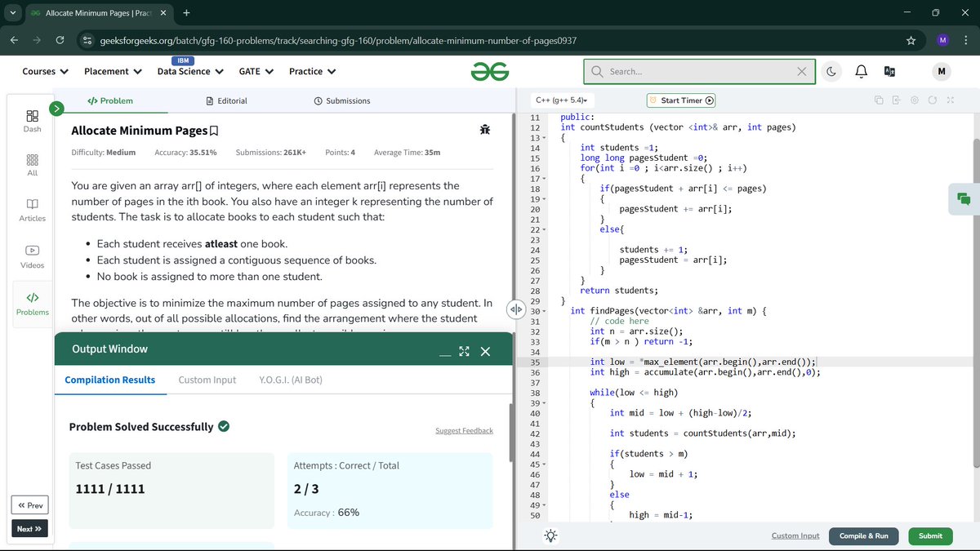Enter editor fullscreen mode
The image size is (980, 551).
click(x=951, y=100)
